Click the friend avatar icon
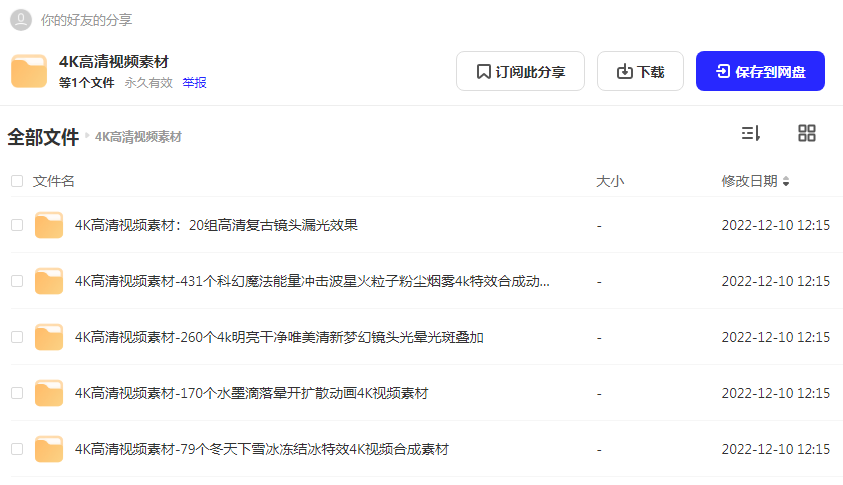The height and width of the screenshot is (485, 843). tap(21, 20)
